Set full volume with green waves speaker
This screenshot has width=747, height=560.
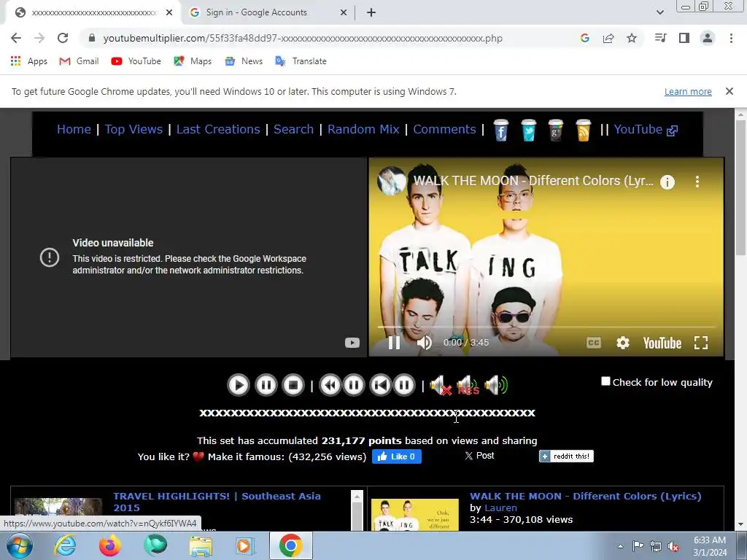pyautogui.click(x=496, y=385)
